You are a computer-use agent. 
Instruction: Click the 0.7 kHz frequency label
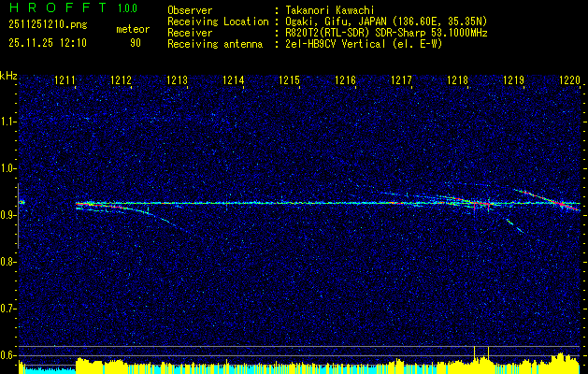[x=7, y=309]
